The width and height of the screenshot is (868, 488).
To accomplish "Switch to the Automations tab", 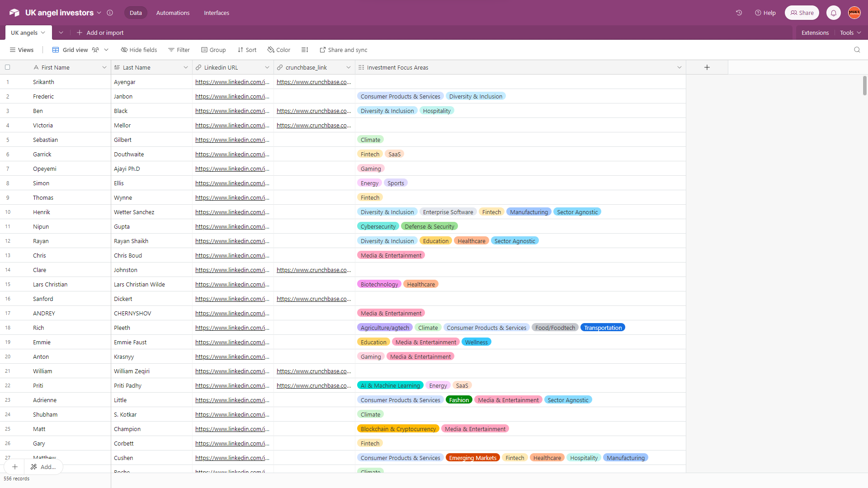I will pyautogui.click(x=173, y=13).
